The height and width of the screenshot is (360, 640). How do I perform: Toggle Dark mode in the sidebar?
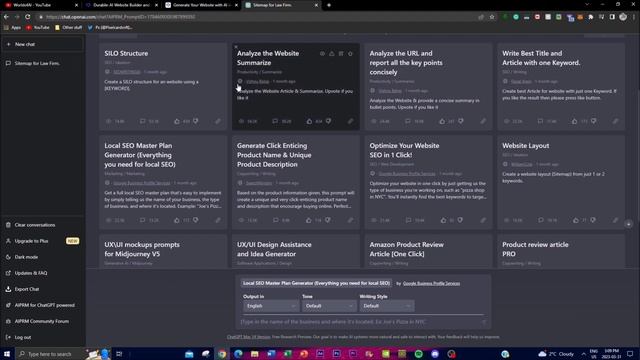(42, 257)
